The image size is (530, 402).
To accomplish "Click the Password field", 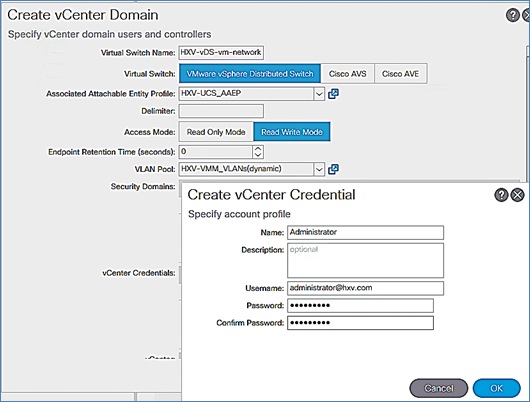I will [360, 305].
